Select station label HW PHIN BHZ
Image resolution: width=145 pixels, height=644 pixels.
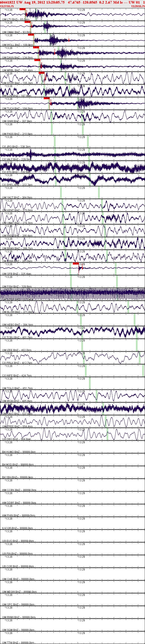tap(18, 516)
